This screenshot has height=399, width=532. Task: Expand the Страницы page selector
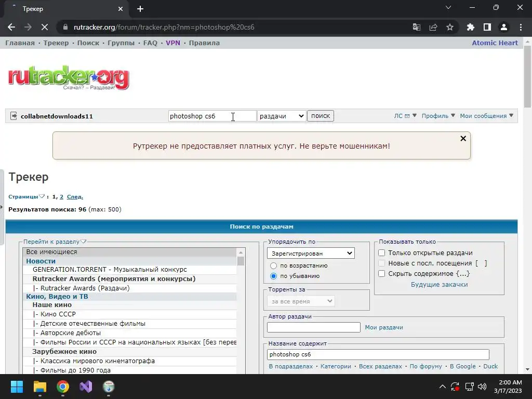point(42,196)
